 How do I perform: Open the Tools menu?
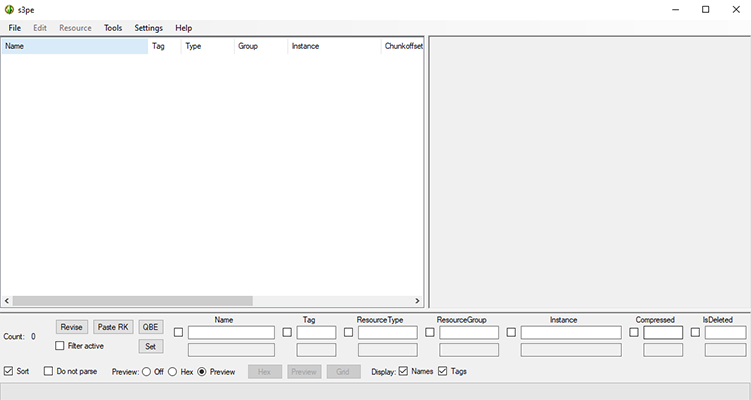[x=113, y=28]
